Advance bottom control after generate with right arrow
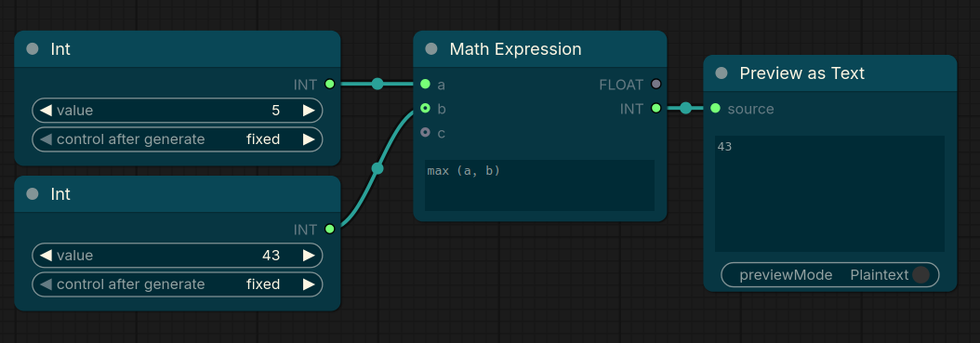980x343 pixels. coord(309,284)
